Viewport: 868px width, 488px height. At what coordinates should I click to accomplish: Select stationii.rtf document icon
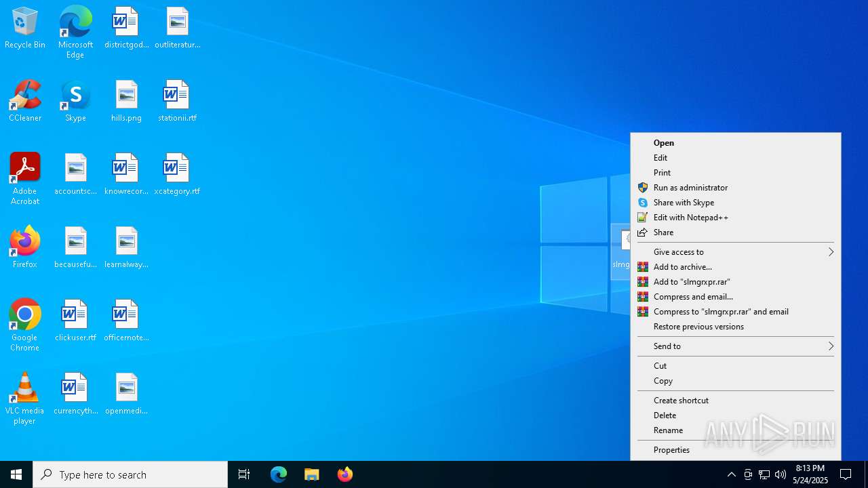tap(177, 102)
